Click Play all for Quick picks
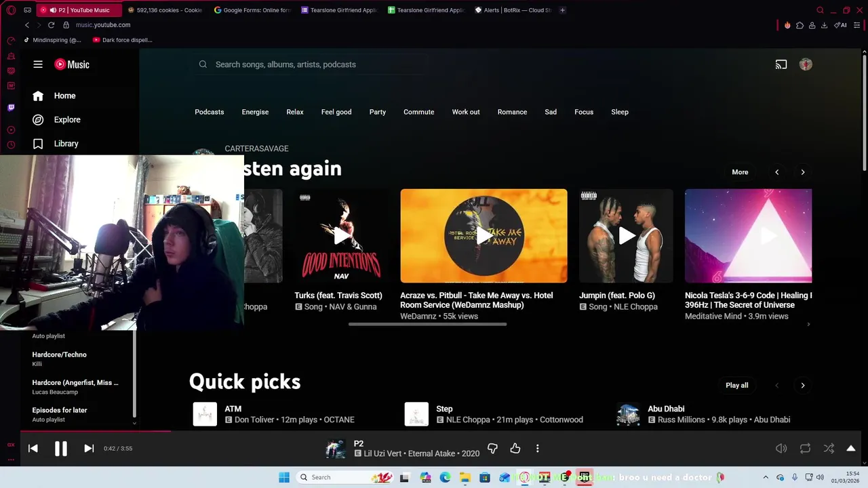 pyautogui.click(x=737, y=385)
